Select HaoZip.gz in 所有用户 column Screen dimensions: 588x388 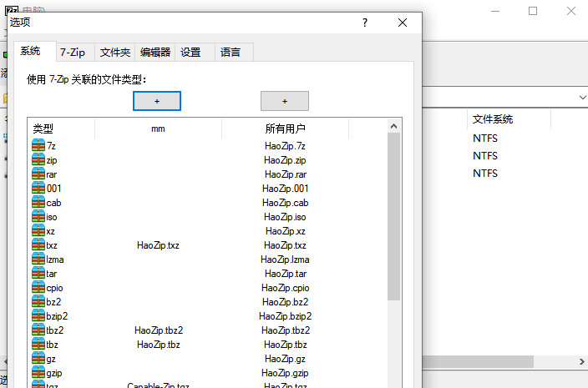[x=285, y=359]
